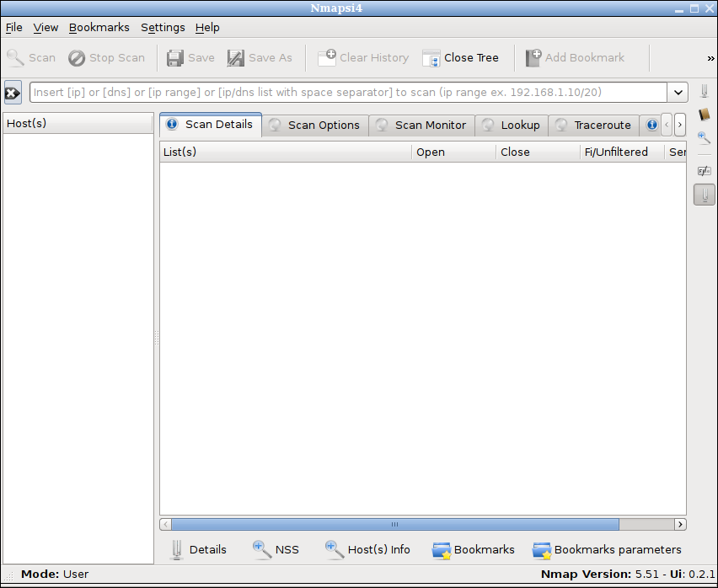Click the brown book icon in right sidebar
This screenshot has width=718, height=588.
point(705,115)
